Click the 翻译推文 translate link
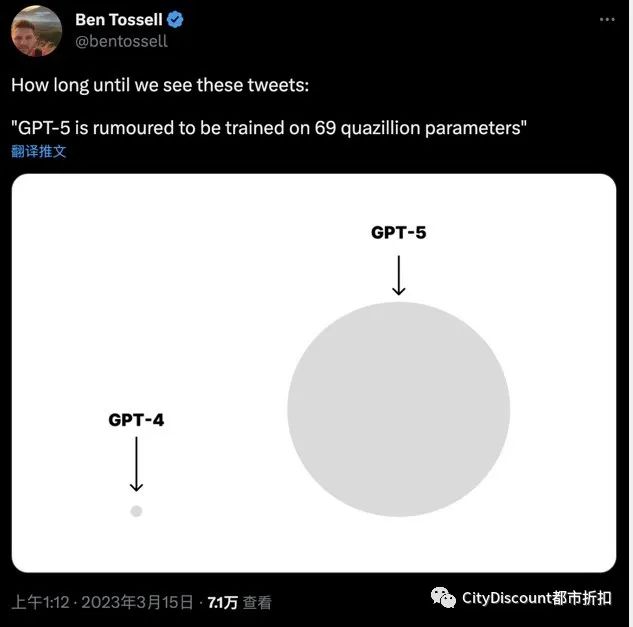The image size is (633, 627). (x=38, y=151)
